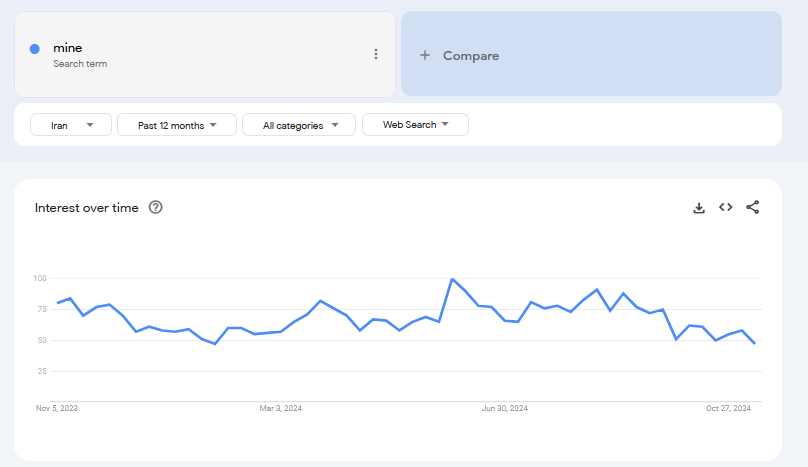808x467 pixels.
Task: Expand the Iran region dropdown
Action: click(x=71, y=125)
